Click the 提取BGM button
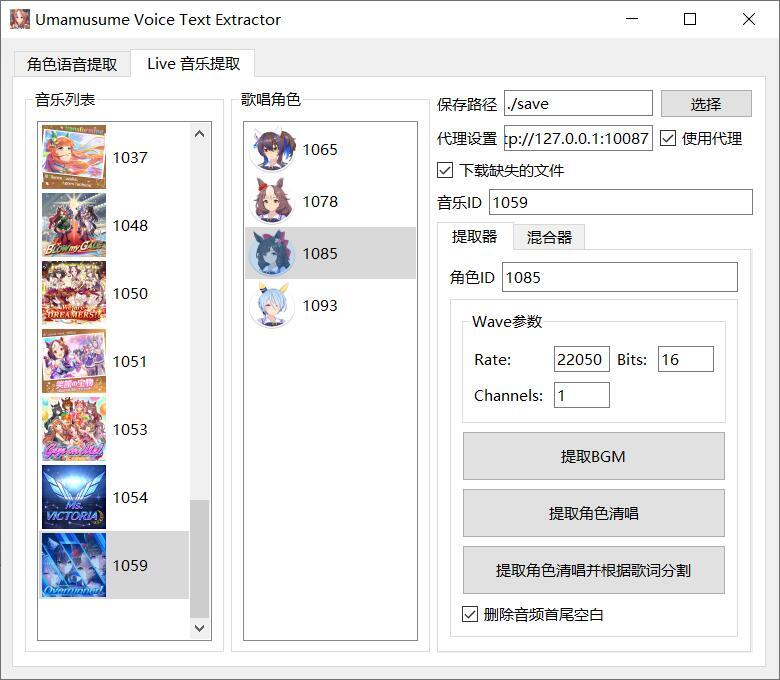The image size is (780, 680). tap(593, 456)
